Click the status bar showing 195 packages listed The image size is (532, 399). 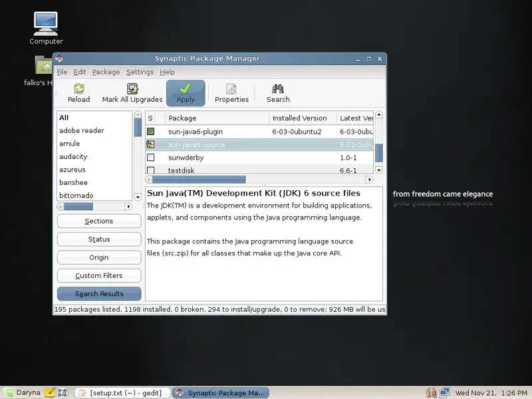(x=219, y=309)
